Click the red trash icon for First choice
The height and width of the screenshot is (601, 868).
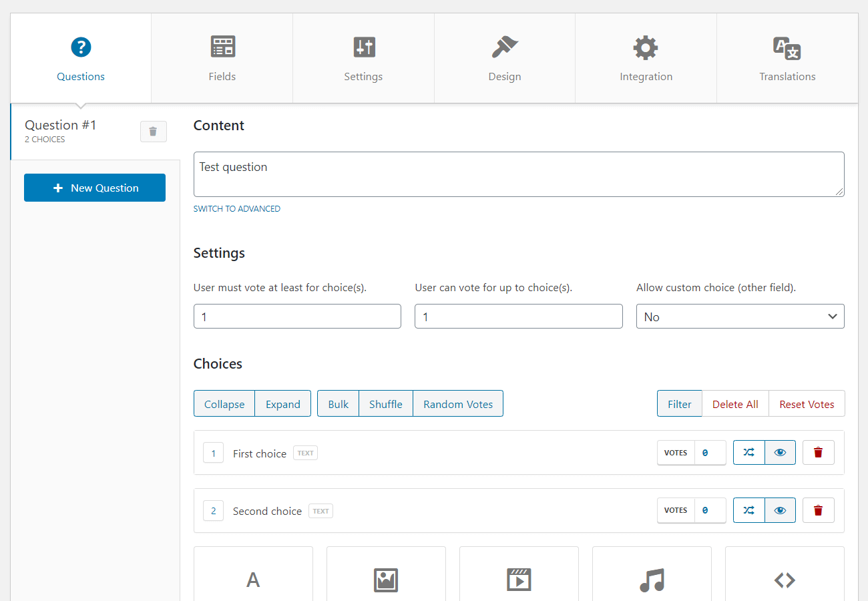tap(818, 453)
